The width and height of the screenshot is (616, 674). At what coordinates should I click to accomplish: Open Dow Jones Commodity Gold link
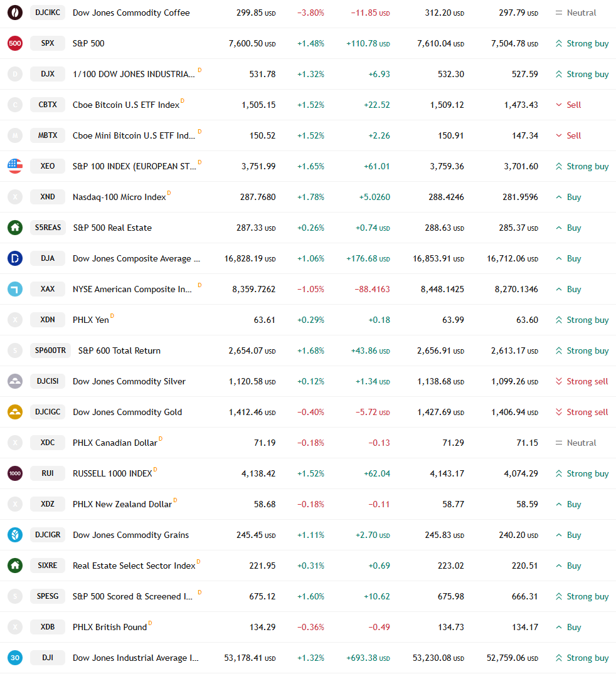pos(127,412)
